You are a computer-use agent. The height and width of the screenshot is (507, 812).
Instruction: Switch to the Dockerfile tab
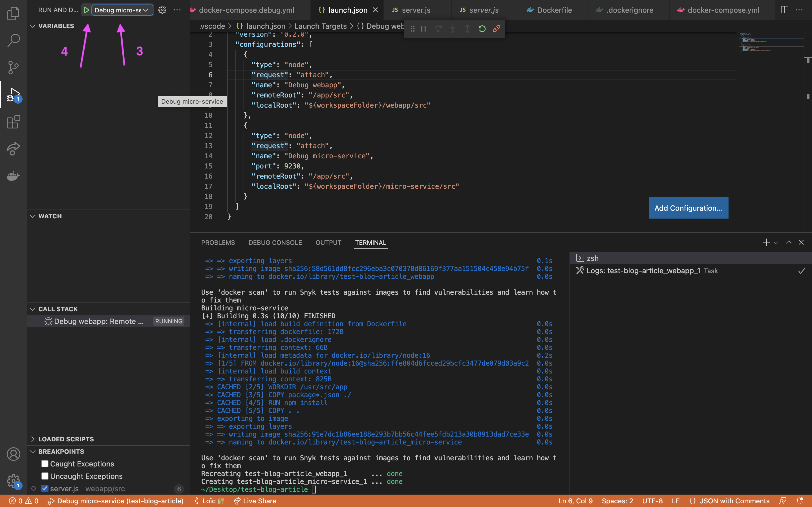[x=554, y=10]
